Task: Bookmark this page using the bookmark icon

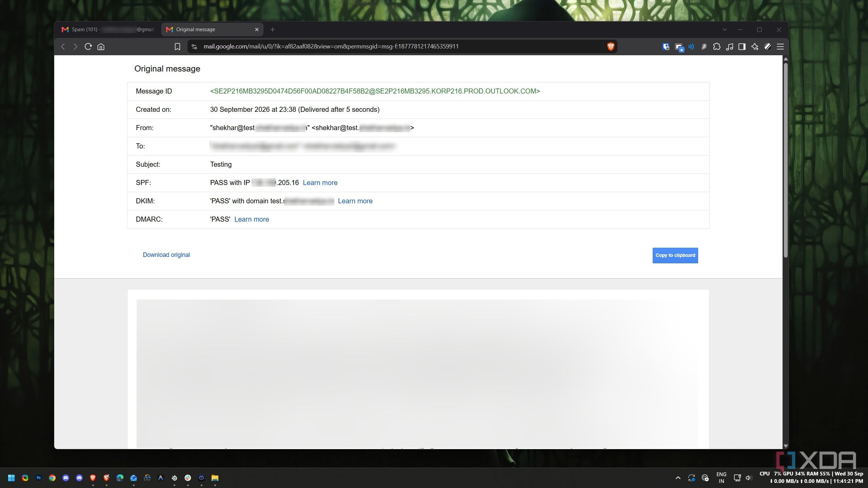Action: tap(177, 46)
